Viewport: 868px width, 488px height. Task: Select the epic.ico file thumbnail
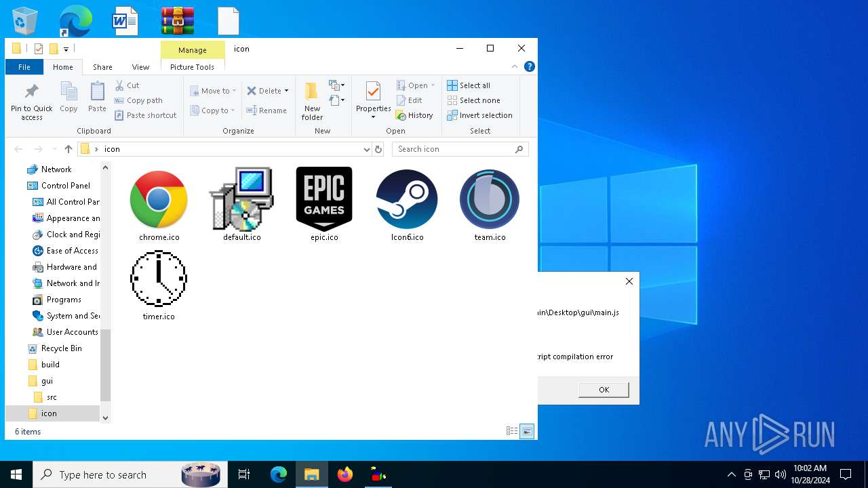(324, 204)
